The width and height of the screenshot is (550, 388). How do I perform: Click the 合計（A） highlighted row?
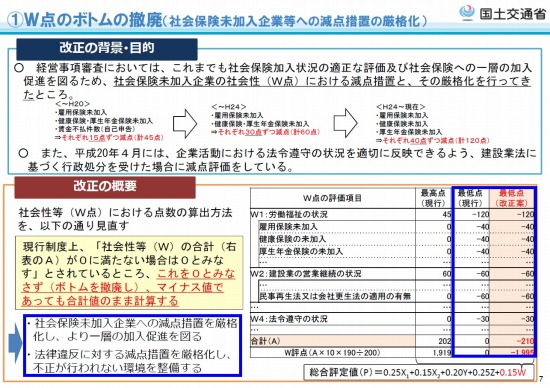pos(392,341)
